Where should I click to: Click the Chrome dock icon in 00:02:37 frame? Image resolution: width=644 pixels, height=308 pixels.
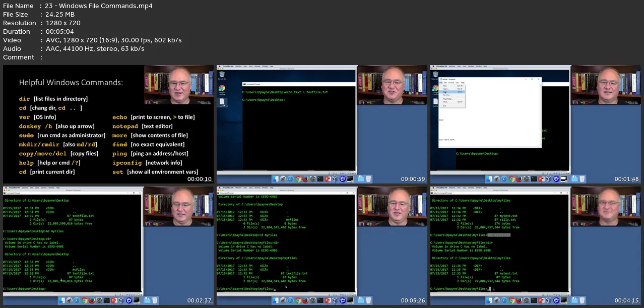(x=84, y=300)
